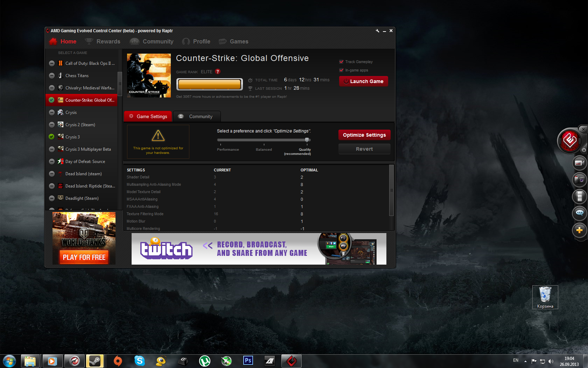Start video recording from the overlay widget
Screen dimensions: 588x368
(579, 163)
